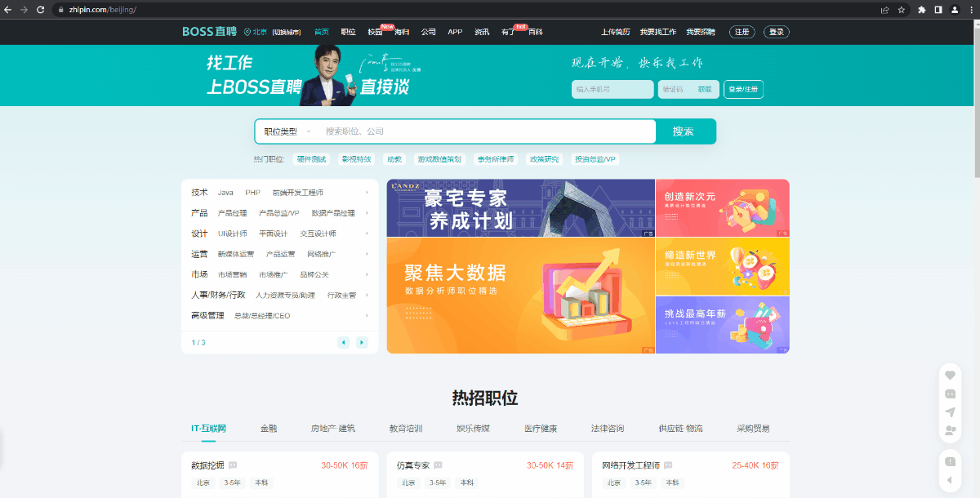Click the paper plane icon in floating sidebar
980x498 pixels.
(x=950, y=411)
